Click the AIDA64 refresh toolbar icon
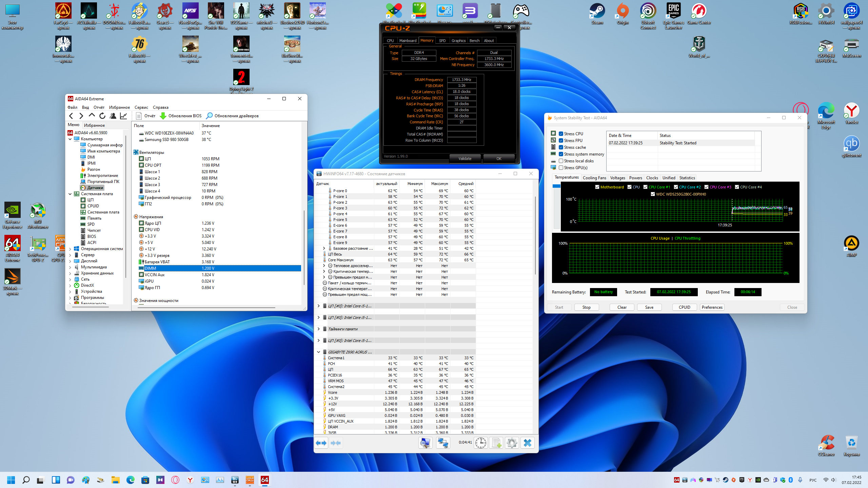 [102, 116]
